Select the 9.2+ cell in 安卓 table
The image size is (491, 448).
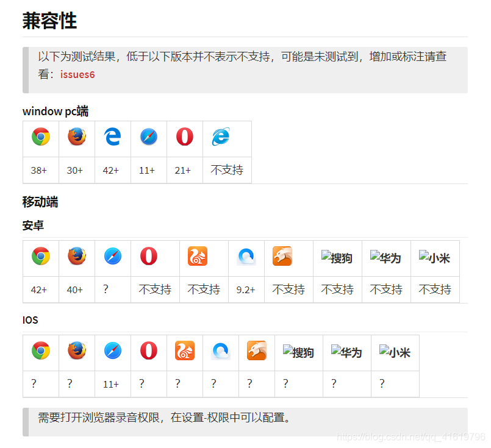point(246,290)
